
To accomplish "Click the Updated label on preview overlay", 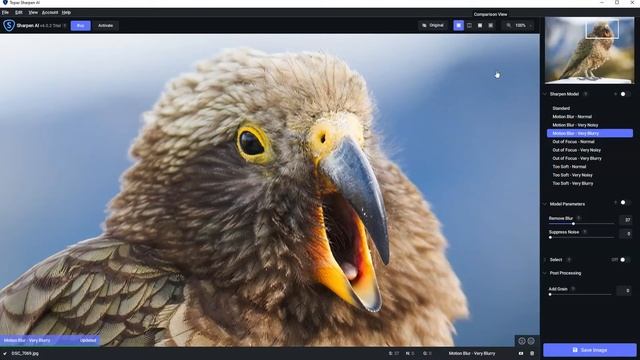I will coord(88,340).
